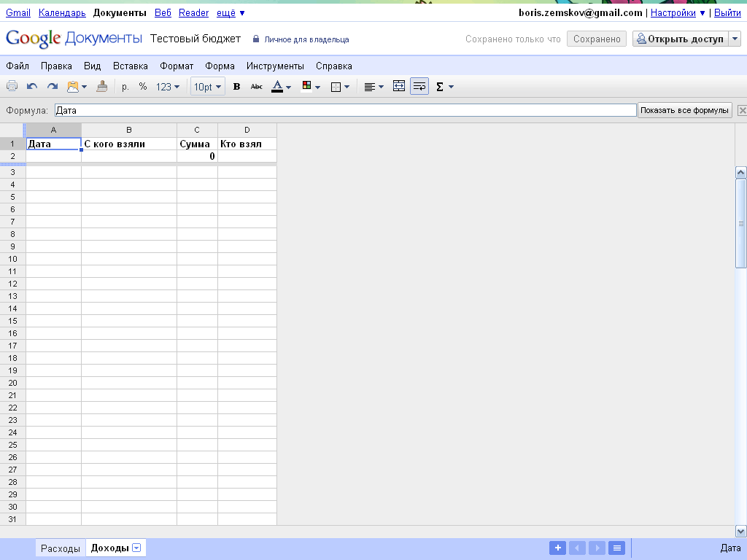The width and height of the screenshot is (747, 560).
Task: Redo the last undone action
Action: click(x=53, y=87)
